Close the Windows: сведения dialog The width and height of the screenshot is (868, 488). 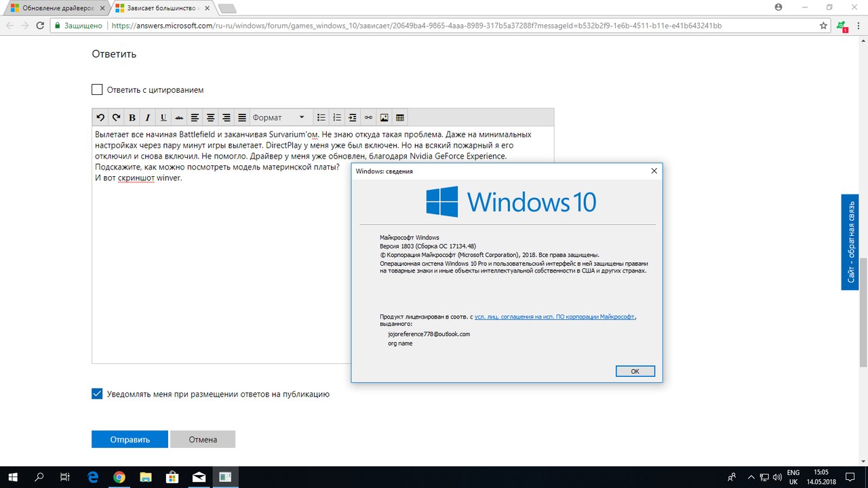(x=654, y=171)
